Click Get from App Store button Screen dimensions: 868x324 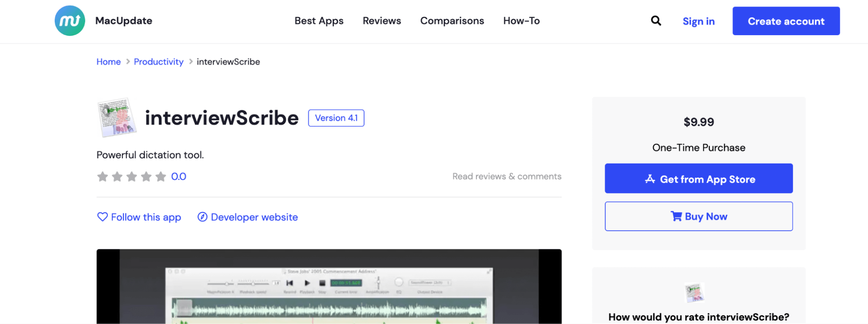pyautogui.click(x=699, y=178)
